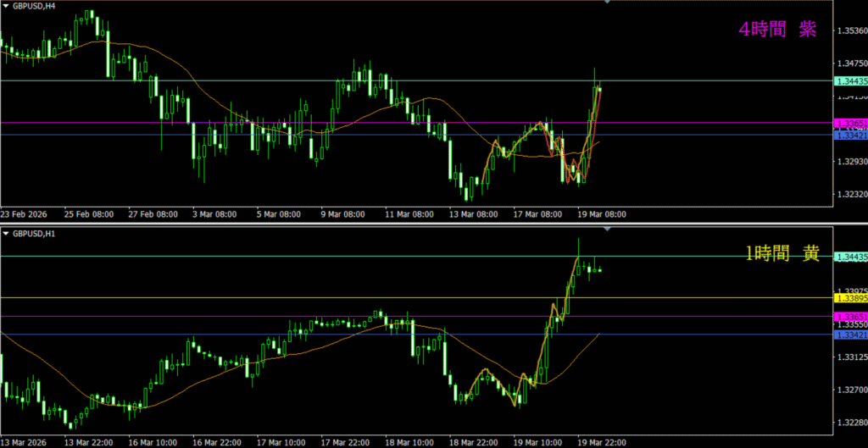
Task: Select the magenta 1.3365 price tag on H4
Action: (851, 124)
